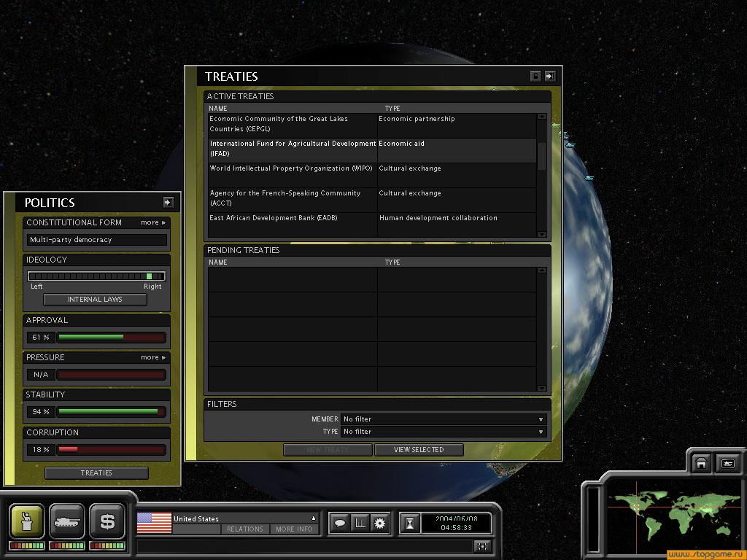Select the East African Development Bank treaty

click(x=292, y=218)
